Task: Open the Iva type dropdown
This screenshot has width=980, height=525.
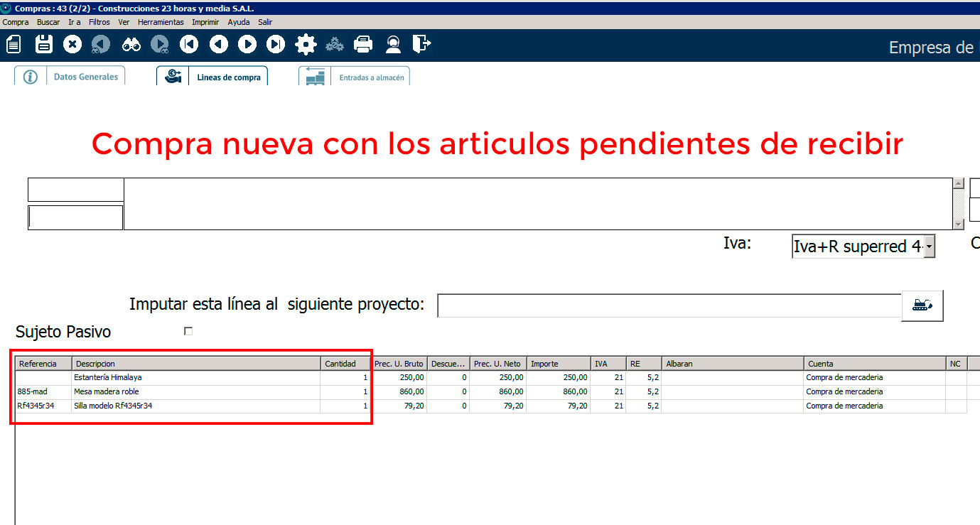Action: 929,247
